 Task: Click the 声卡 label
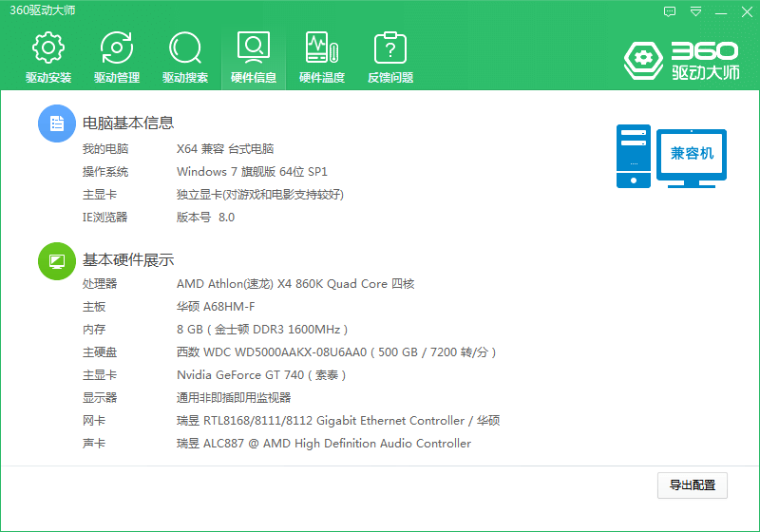point(94,444)
